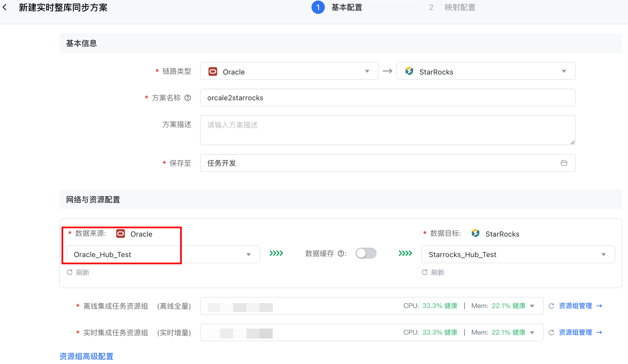Refresh the 实时集成任务资源组 row

click(x=551, y=332)
